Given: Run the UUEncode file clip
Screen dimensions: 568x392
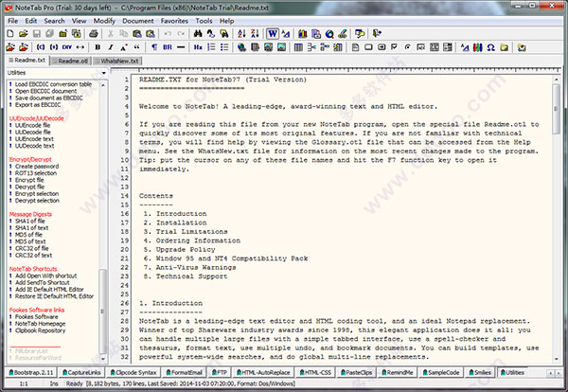Looking at the screenshot, I should click(x=32, y=125).
